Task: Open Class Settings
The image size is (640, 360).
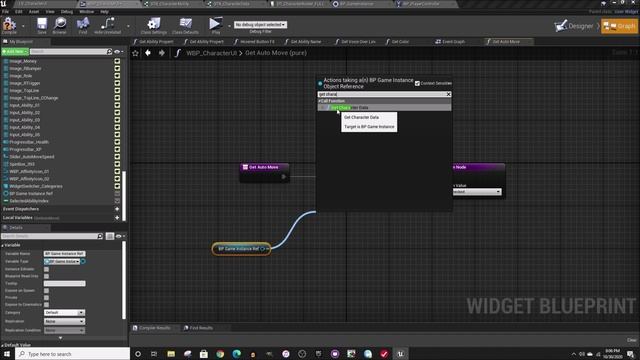Action: [x=153, y=25]
